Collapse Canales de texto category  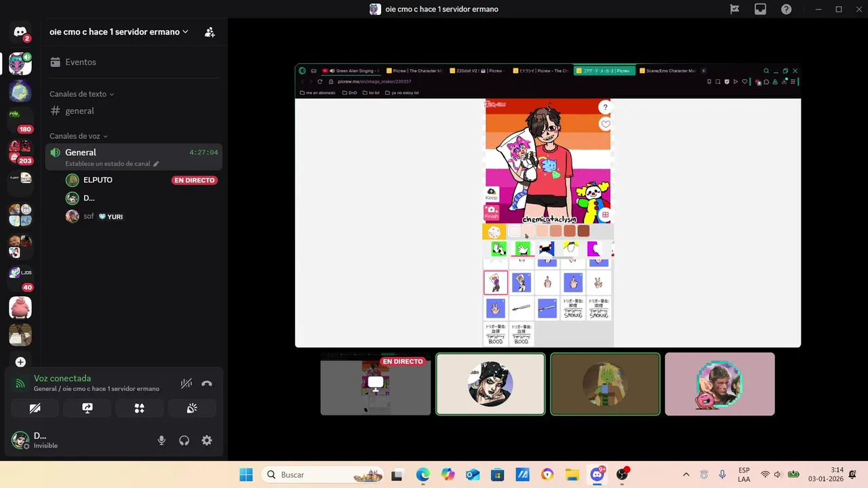(81, 94)
